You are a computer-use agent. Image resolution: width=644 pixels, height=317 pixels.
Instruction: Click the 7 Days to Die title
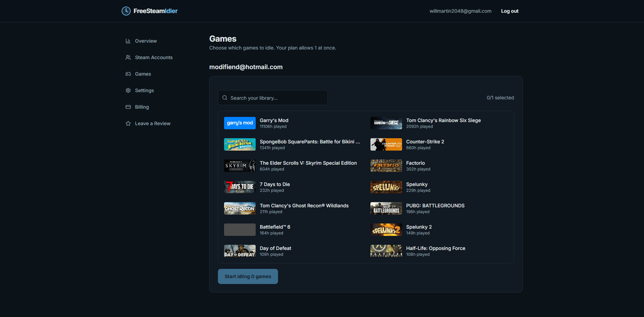tap(275, 184)
